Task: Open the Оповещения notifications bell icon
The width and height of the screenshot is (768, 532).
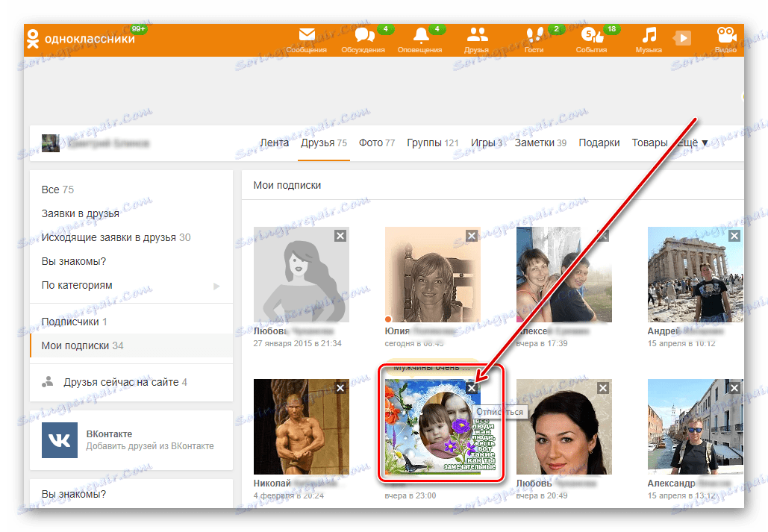Action: coord(422,35)
